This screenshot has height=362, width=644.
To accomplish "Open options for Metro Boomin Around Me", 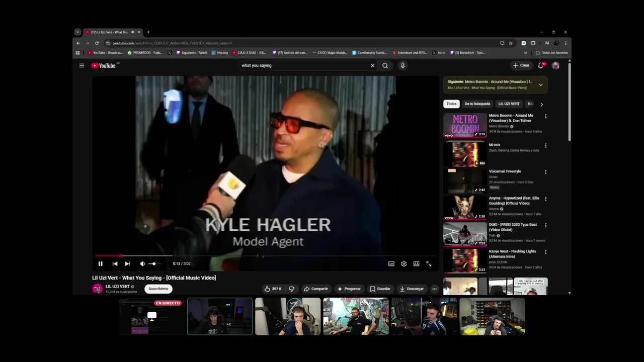I will (x=545, y=117).
